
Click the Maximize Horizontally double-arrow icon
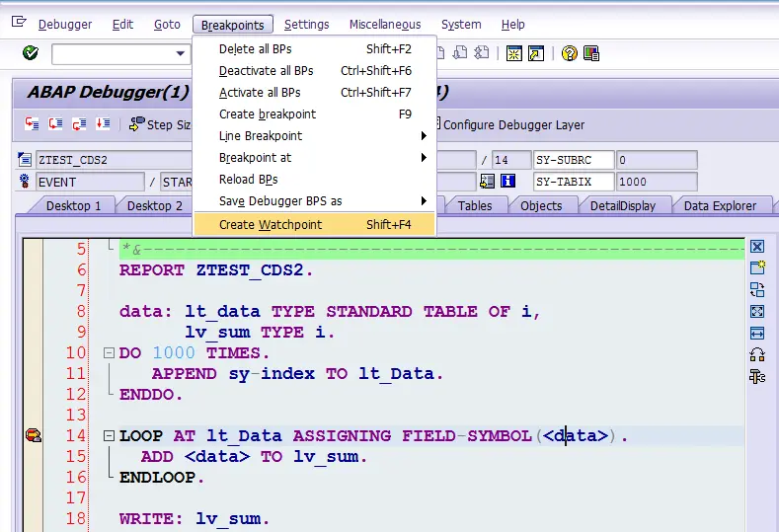tap(757, 333)
